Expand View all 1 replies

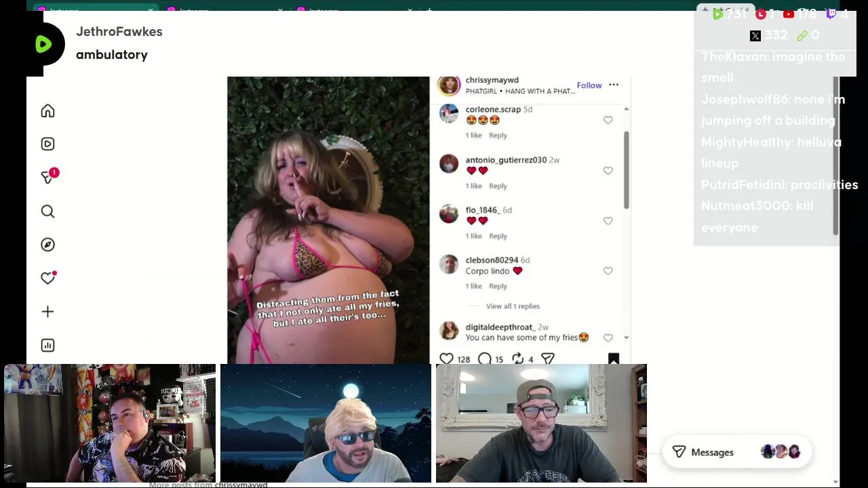point(513,306)
